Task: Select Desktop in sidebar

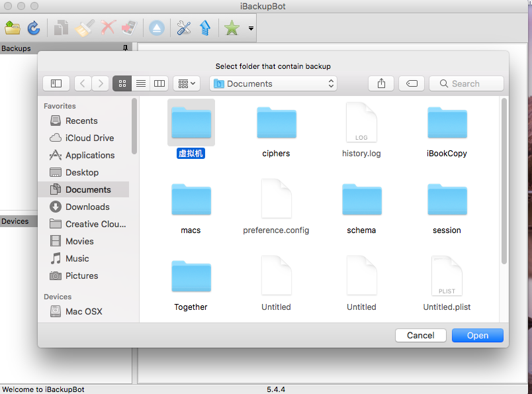Action: (x=83, y=173)
